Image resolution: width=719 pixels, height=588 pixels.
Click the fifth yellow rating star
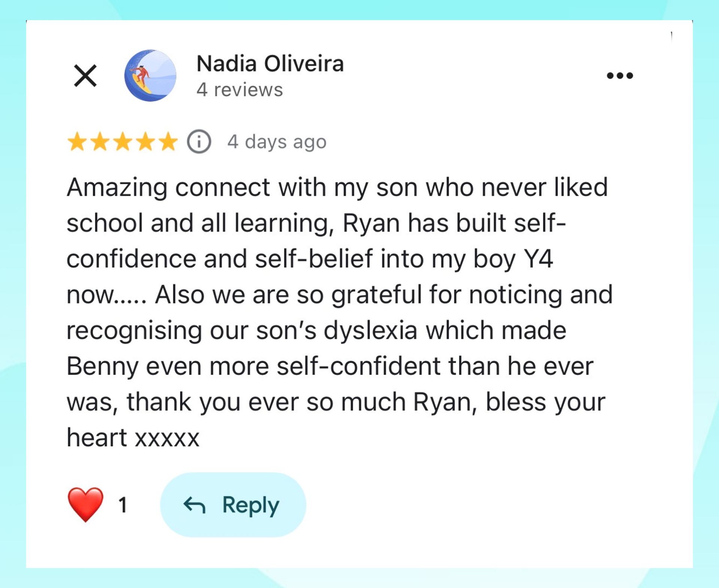[x=168, y=142]
